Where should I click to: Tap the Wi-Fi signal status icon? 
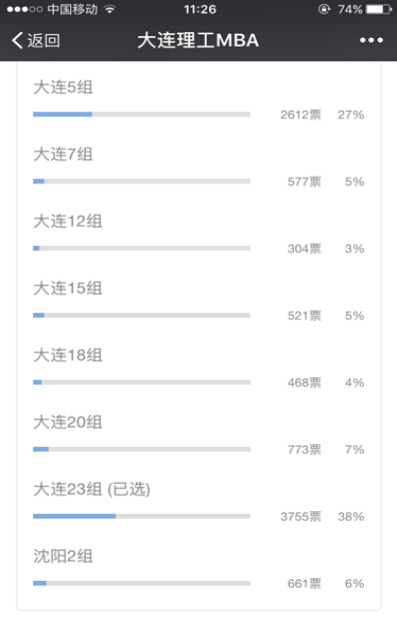(110, 9)
